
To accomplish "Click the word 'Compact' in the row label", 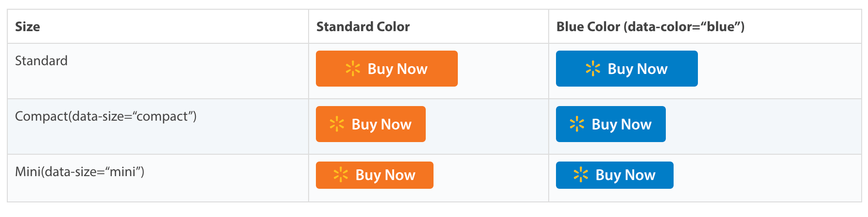I will point(42,117).
